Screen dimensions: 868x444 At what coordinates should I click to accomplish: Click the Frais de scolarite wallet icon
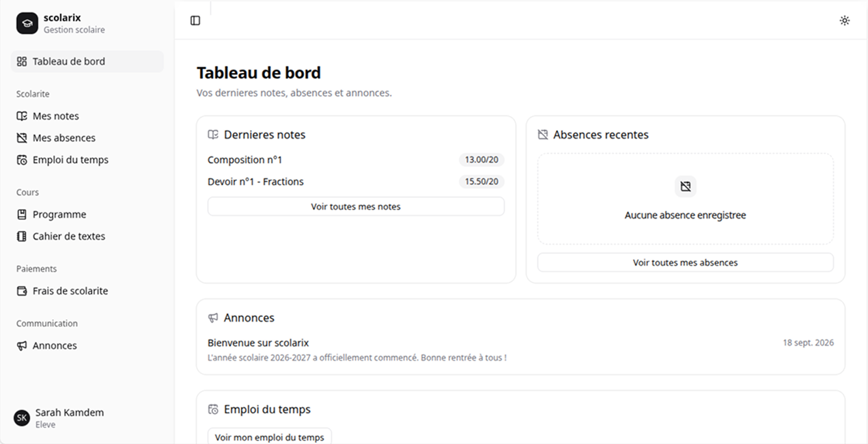coord(22,291)
